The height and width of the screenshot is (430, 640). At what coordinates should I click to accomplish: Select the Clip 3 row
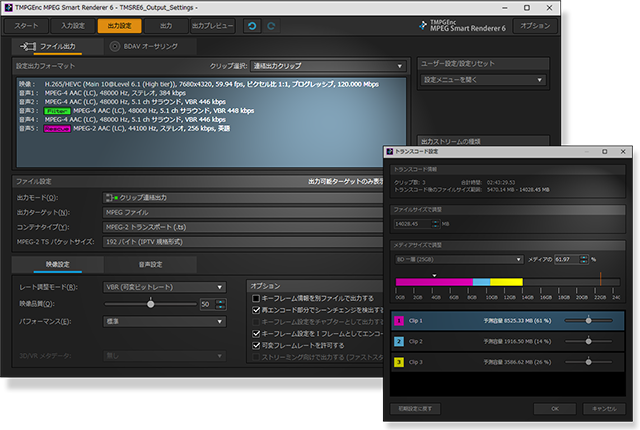(507, 362)
